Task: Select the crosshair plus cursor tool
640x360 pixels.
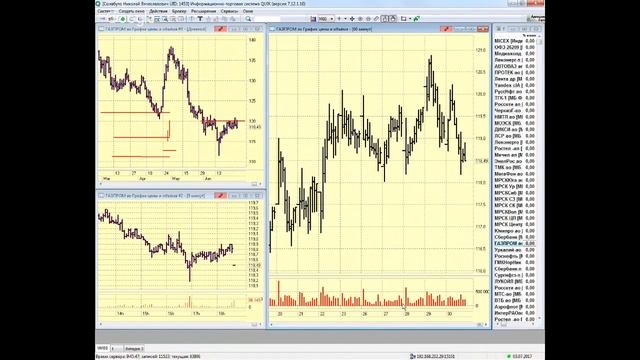Action: [x=339, y=19]
